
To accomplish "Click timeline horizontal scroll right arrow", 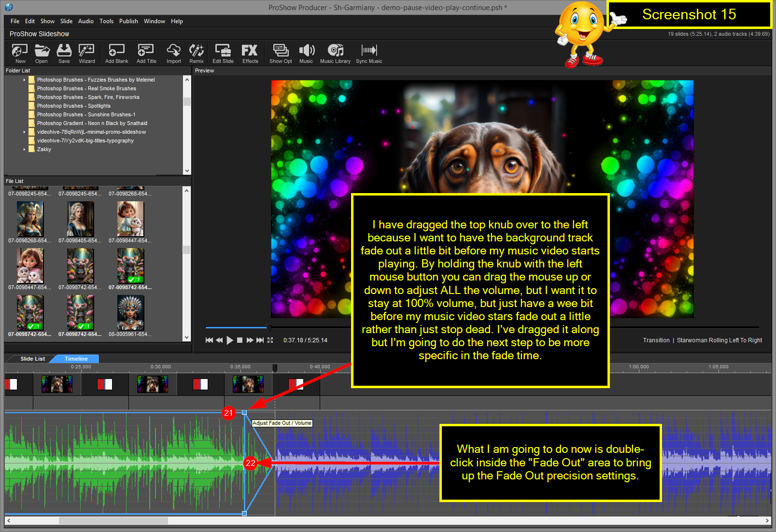I will click(x=767, y=520).
